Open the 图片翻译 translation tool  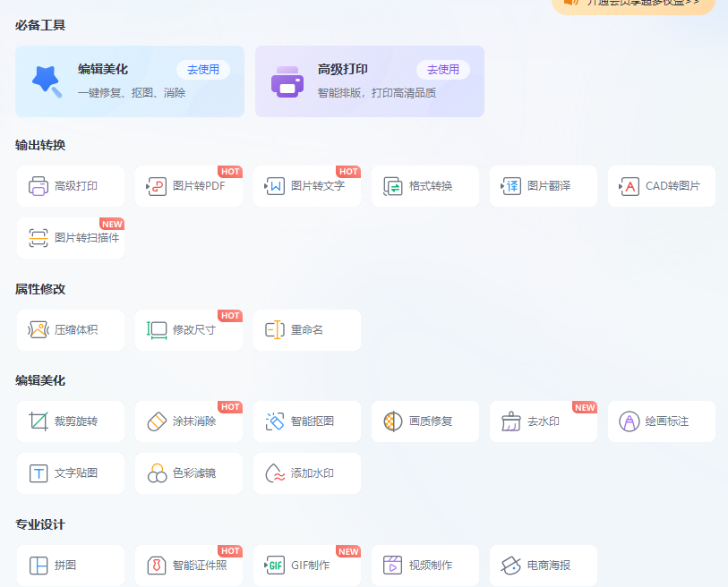tap(543, 186)
